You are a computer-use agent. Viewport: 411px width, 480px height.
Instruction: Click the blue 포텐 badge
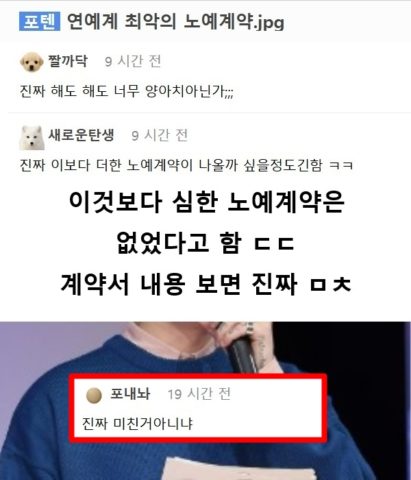[39, 21]
